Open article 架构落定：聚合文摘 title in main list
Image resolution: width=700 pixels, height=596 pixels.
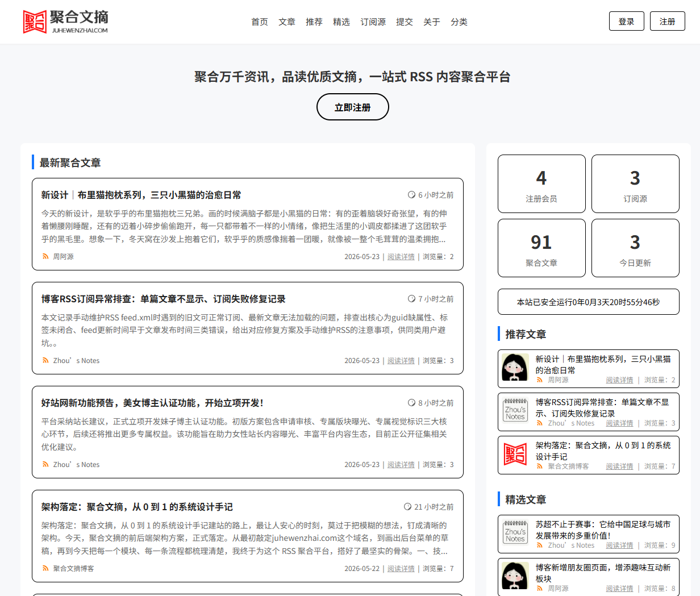coord(137,507)
